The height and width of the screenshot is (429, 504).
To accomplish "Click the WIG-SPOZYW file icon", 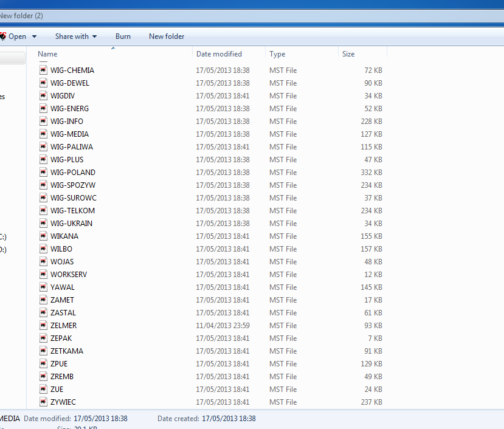I will coord(43,185).
